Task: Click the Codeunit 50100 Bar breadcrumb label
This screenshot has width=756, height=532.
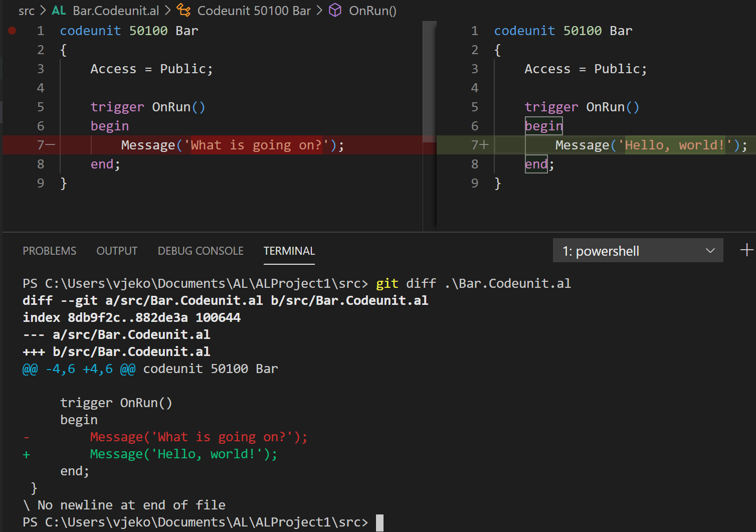Action: tap(253, 10)
